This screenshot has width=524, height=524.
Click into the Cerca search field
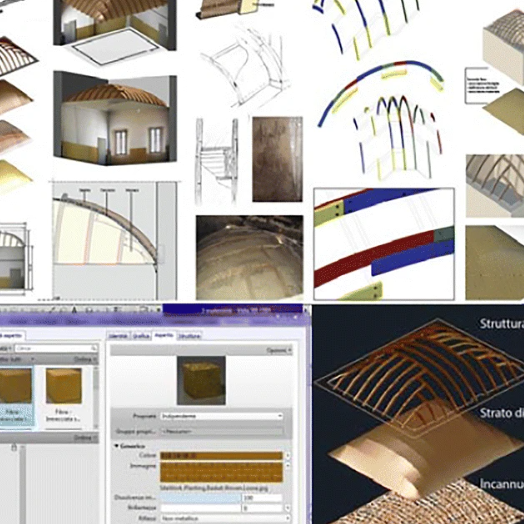click(55, 349)
